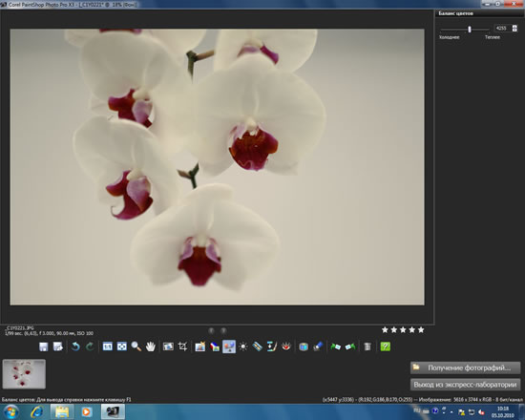Click the volume icon in the system tray
The width and height of the screenshot is (525, 420).
coord(481,412)
